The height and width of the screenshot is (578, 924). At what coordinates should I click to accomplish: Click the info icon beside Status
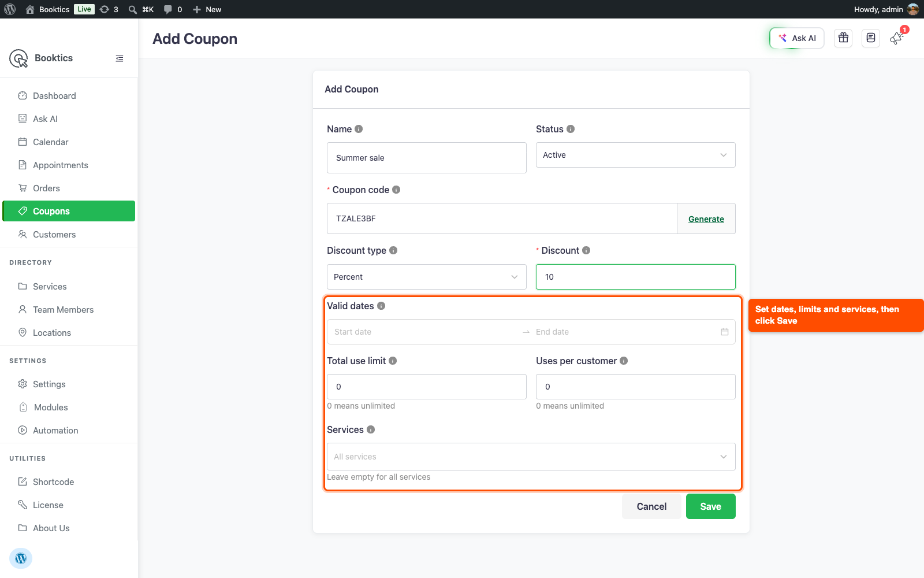click(x=571, y=129)
